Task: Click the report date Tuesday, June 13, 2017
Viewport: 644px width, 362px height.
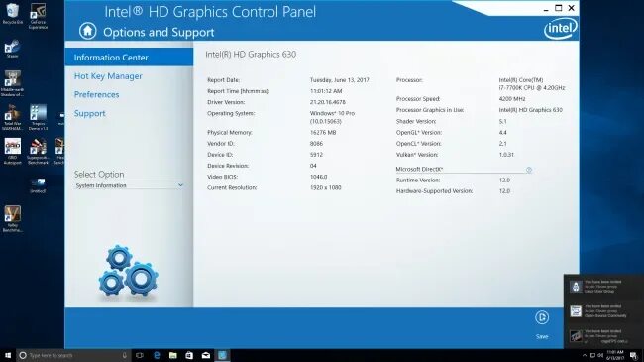Action: point(340,80)
